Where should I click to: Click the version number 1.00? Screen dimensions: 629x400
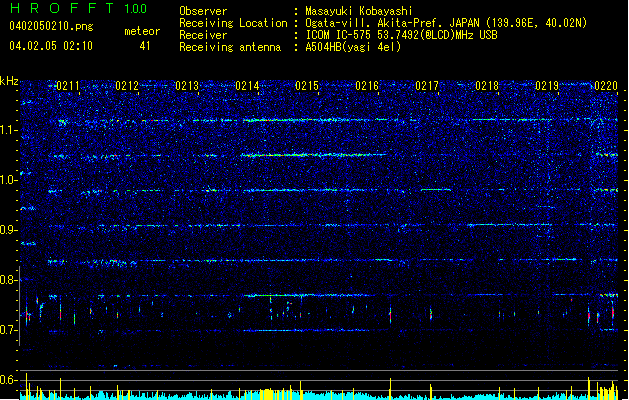tap(136, 8)
